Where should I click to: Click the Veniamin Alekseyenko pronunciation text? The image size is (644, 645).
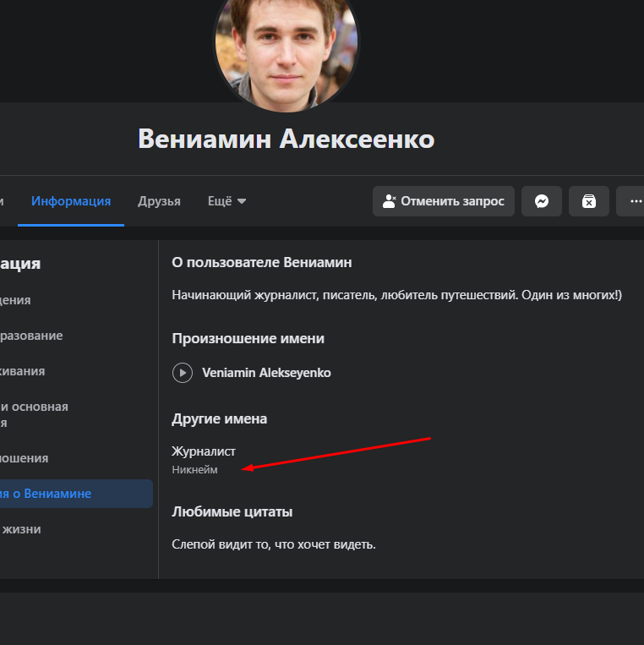[266, 373]
